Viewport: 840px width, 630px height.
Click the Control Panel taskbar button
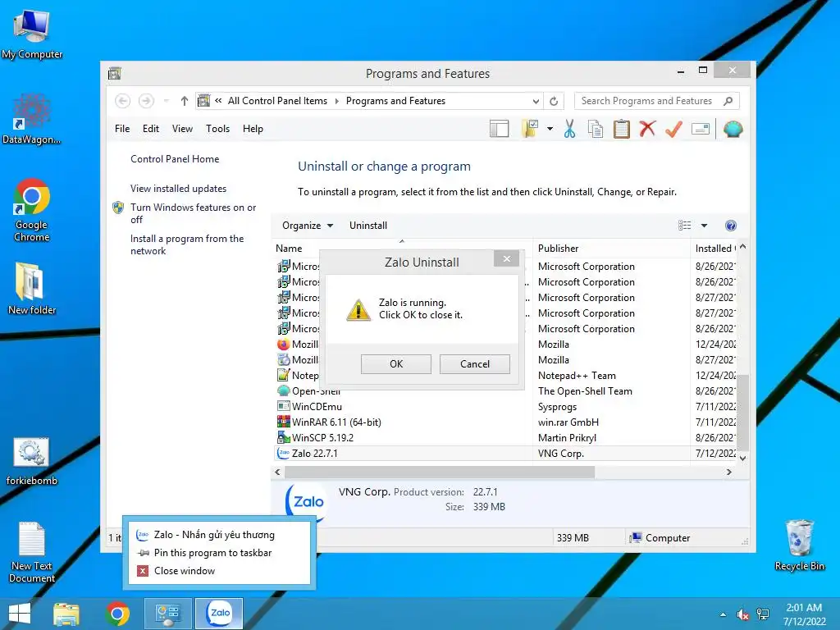pyautogui.click(x=167, y=614)
